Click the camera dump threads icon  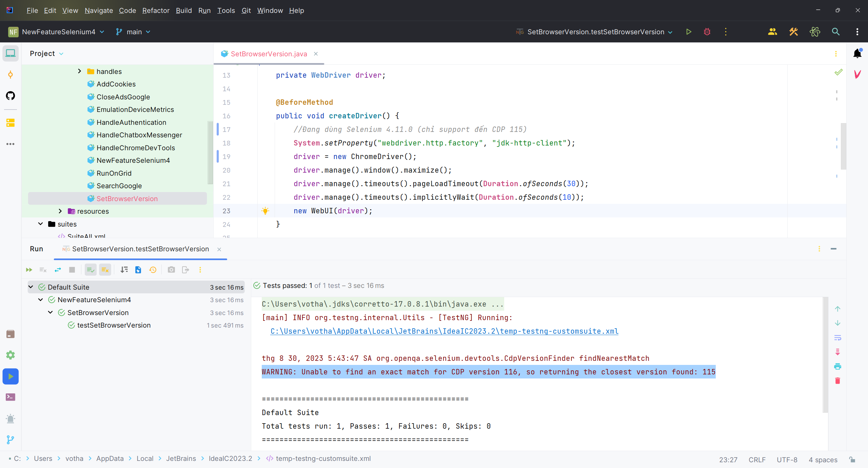(x=171, y=270)
